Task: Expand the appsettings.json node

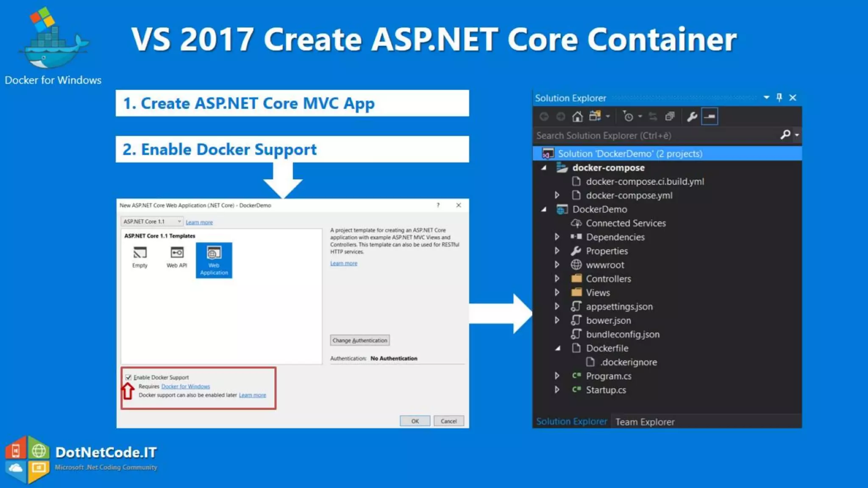Action: coord(557,306)
